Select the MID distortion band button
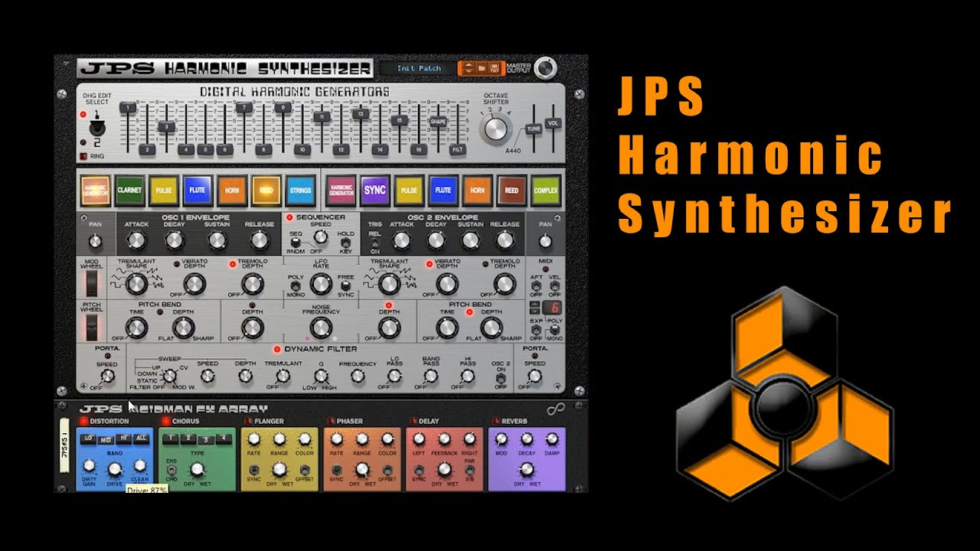This screenshot has height=551, width=980. point(106,439)
